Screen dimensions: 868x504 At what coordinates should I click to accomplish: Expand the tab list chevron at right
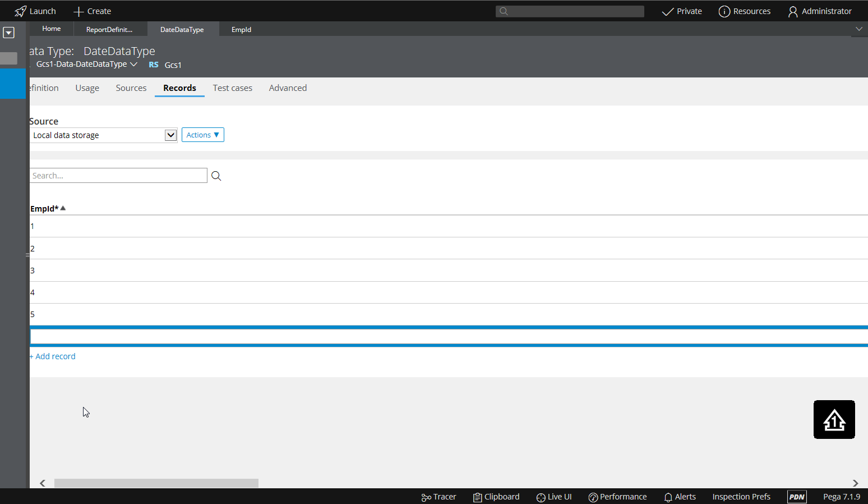click(859, 29)
